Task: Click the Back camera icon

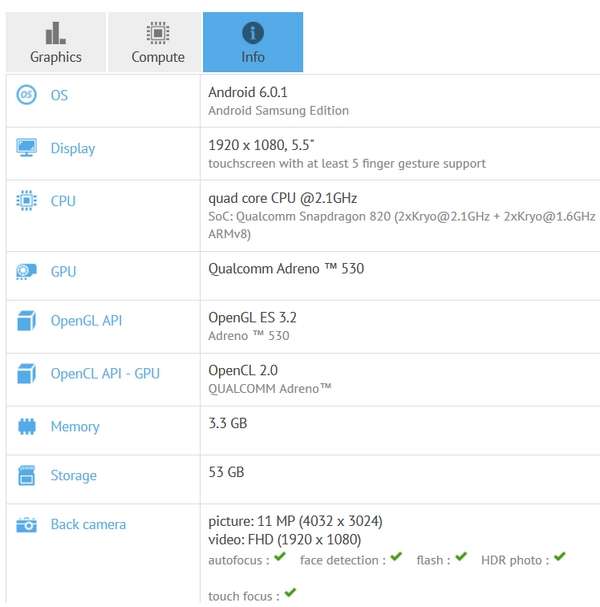Action: pyautogui.click(x=26, y=525)
